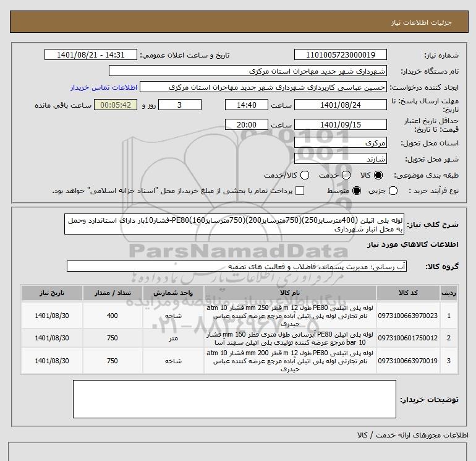Click the شماره نیاز field 1101005723000019
This screenshot has width=476, height=461.
(x=340, y=55)
